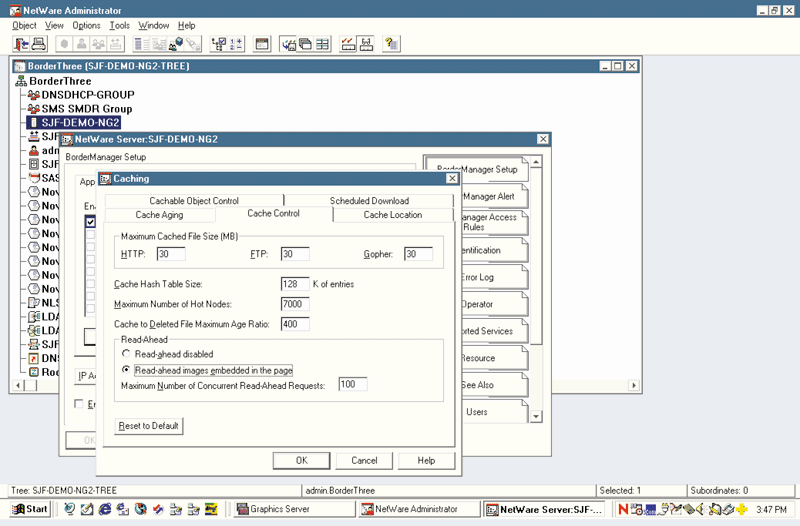Click the Windows Start button
800x526 pixels.
click(x=31, y=509)
